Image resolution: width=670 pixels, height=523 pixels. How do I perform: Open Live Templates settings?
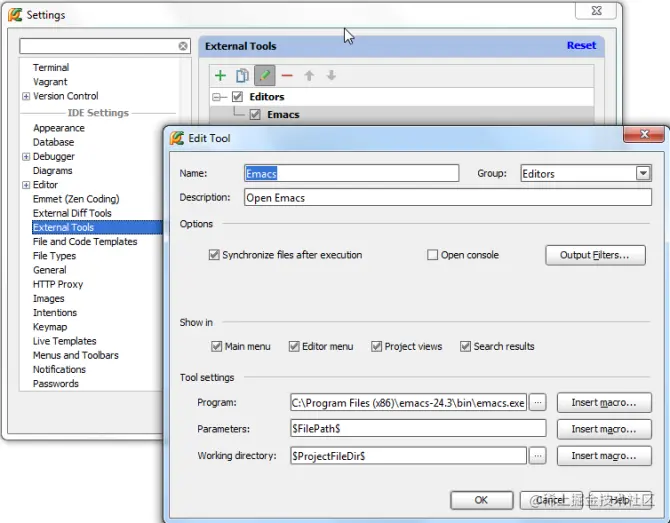tap(65, 341)
